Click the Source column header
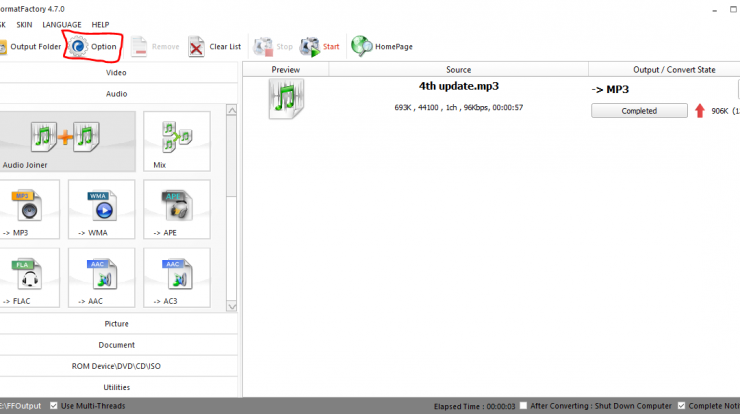 pyautogui.click(x=459, y=70)
